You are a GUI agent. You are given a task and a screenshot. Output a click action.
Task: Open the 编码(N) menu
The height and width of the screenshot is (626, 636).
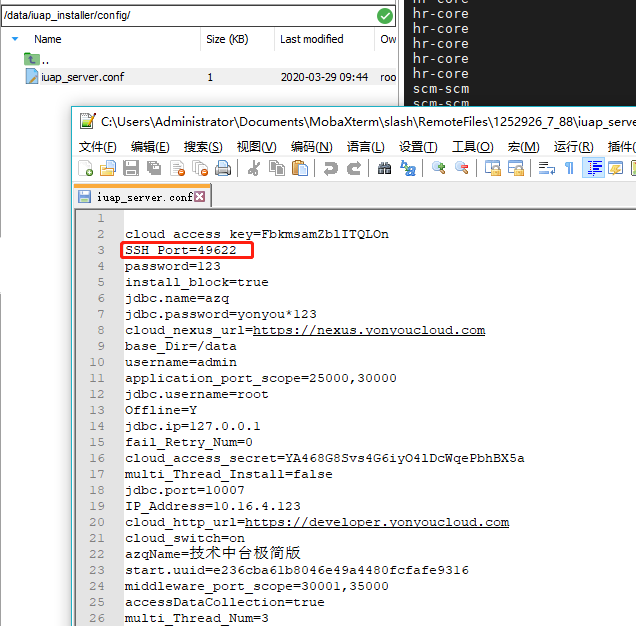point(312,146)
